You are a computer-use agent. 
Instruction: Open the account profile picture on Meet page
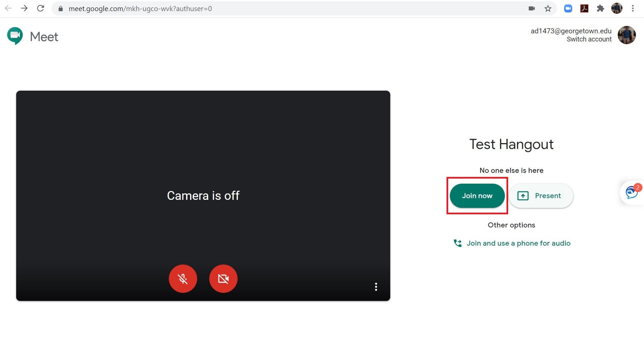coord(626,35)
